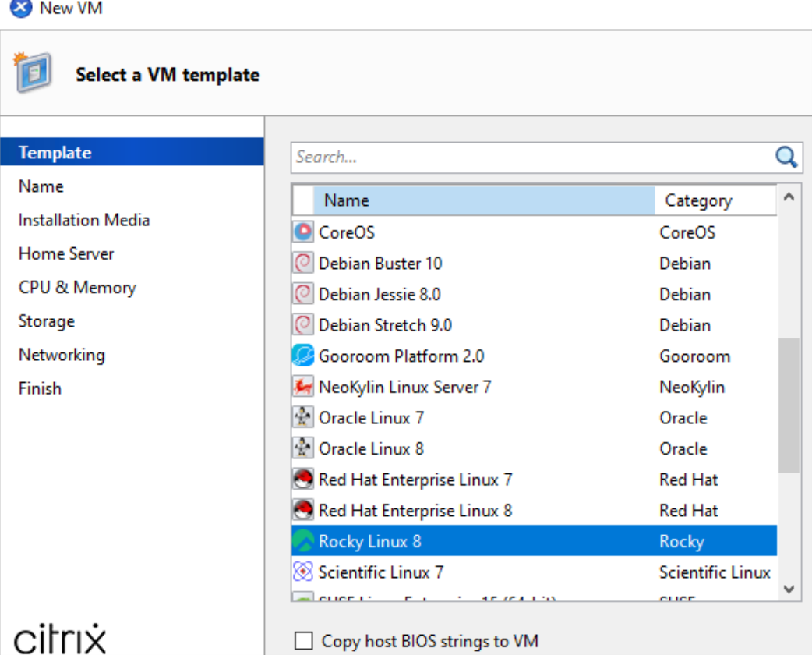
Task: Go to the Installation Media step
Action: point(84,220)
